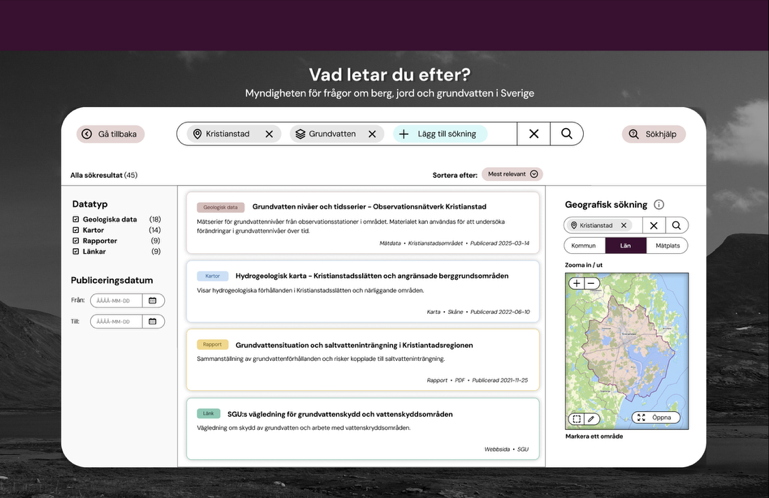The image size is (769, 498).
Task: Click the layers icon in Grundvatten chip
Action: (300, 134)
